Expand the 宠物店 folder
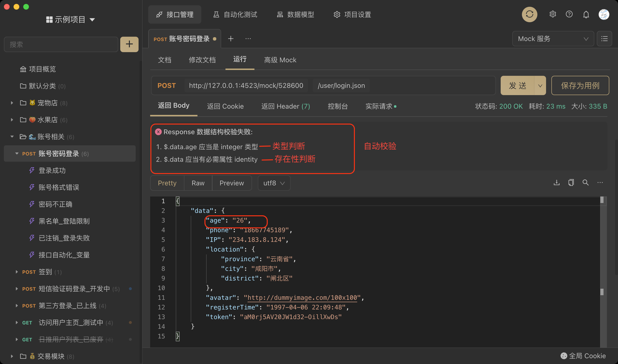Image resolution: width=618 pixels, height=364 pixels. (x=12, y=103)
